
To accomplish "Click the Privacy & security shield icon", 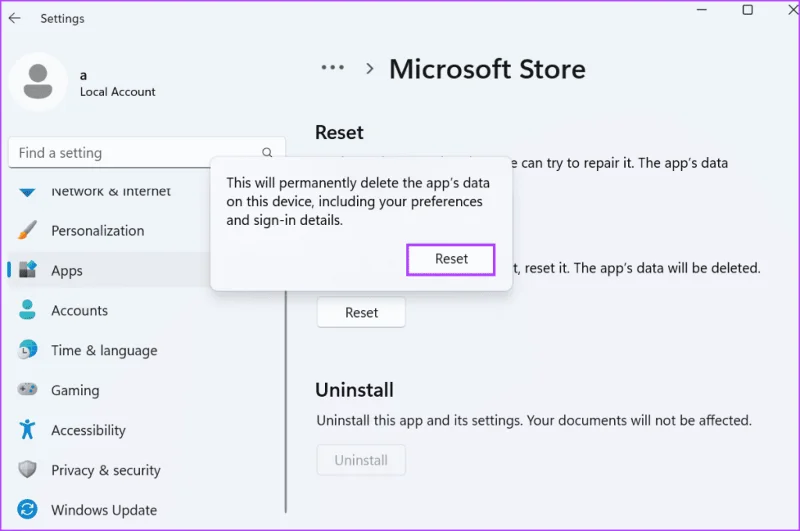I will (x=27, y=469).
